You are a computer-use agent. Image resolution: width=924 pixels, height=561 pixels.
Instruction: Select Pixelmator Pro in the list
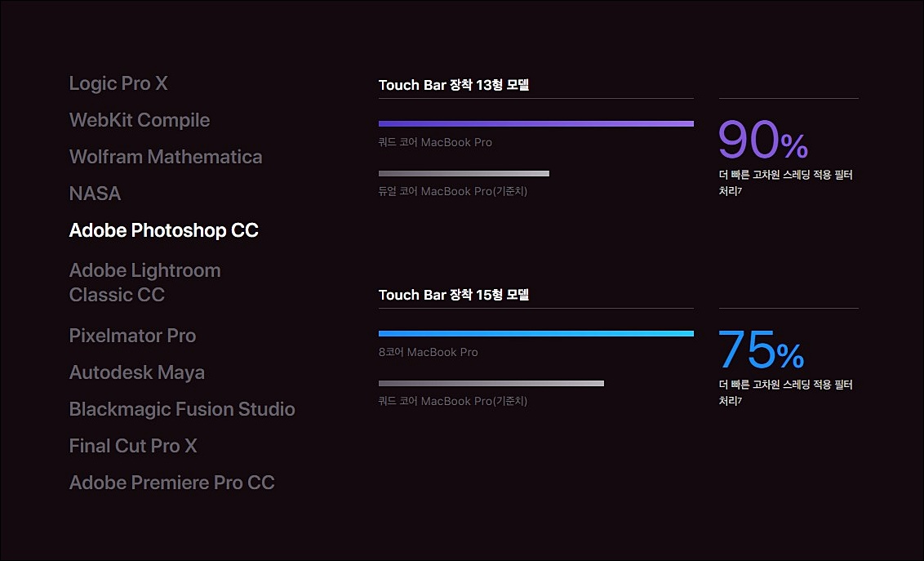(132, 336)
